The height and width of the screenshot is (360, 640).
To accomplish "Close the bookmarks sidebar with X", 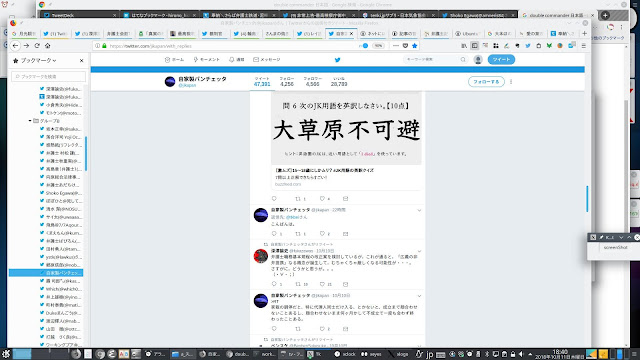I will tap(82, 60).
